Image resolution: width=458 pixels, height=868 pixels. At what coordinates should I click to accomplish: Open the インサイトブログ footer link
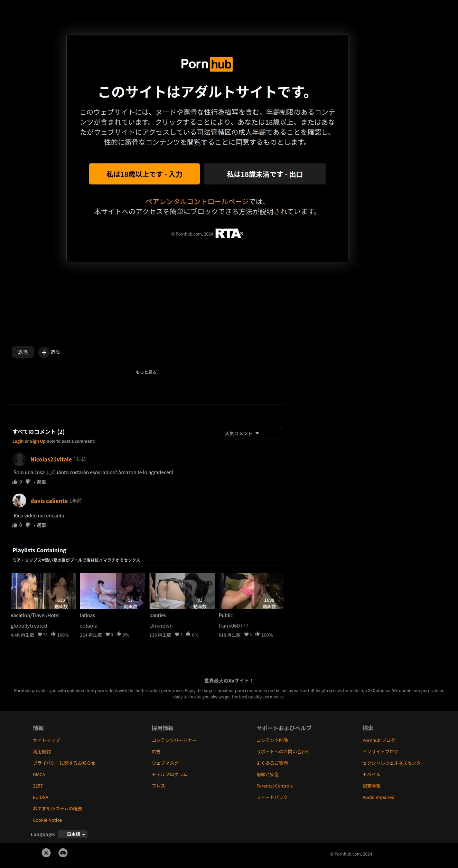coord(380,752)
